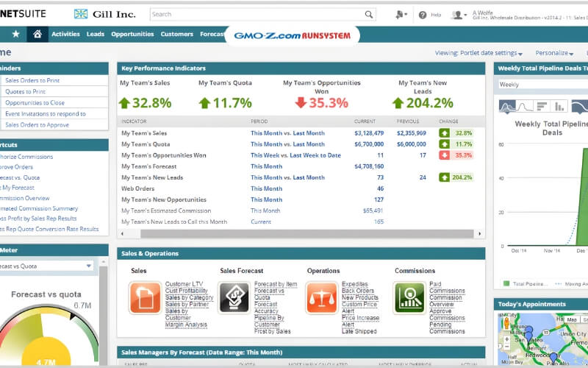Open Pending Commissions link

tap(447, 328)
